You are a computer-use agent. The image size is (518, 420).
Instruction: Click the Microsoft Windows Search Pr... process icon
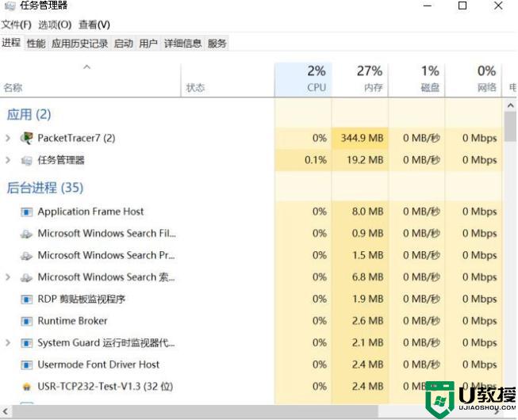(26, 255)
